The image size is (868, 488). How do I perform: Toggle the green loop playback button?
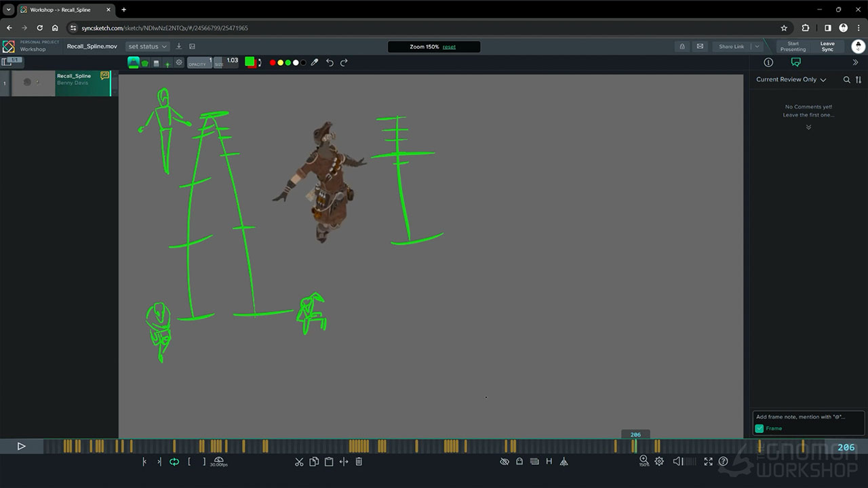tap(174, 462)
